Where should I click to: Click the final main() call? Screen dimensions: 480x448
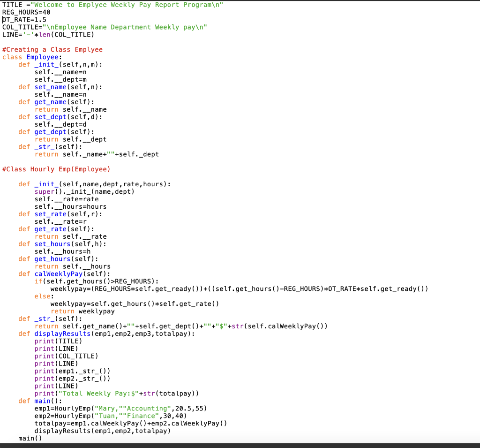(27, 438)
